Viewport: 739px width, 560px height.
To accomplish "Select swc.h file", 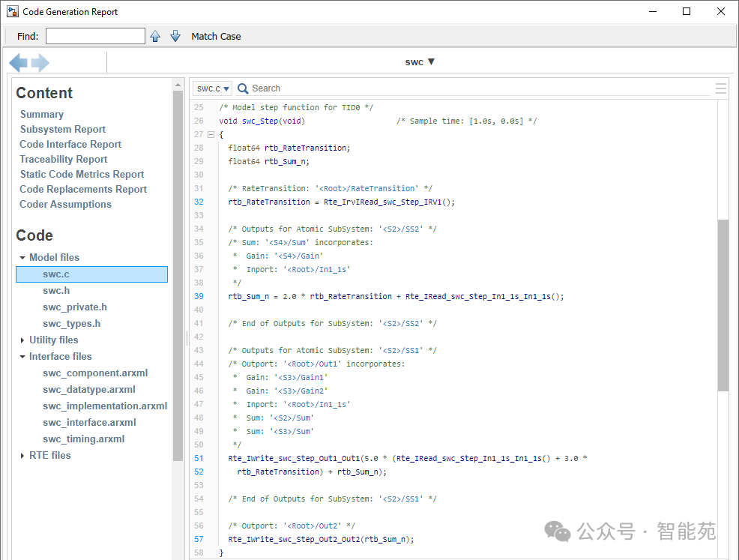I will [x=56, y=291].
